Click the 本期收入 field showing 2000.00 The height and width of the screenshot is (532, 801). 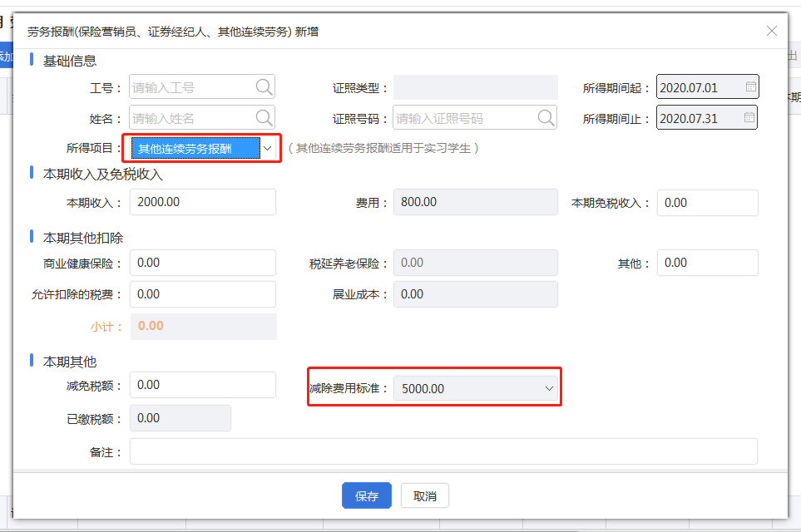coord(203,202)
